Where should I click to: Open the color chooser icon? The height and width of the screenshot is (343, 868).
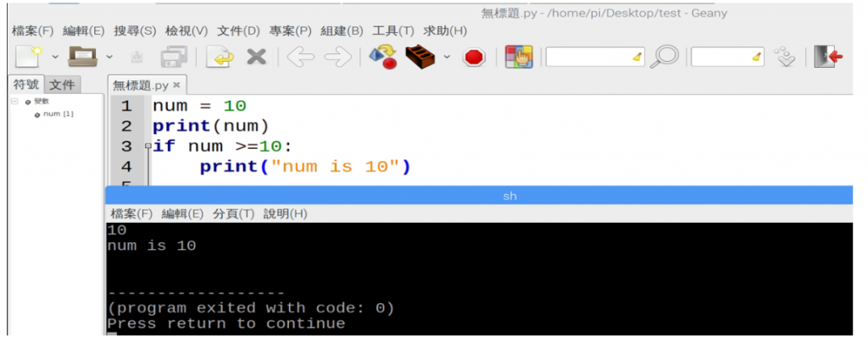tap(519, 57)
